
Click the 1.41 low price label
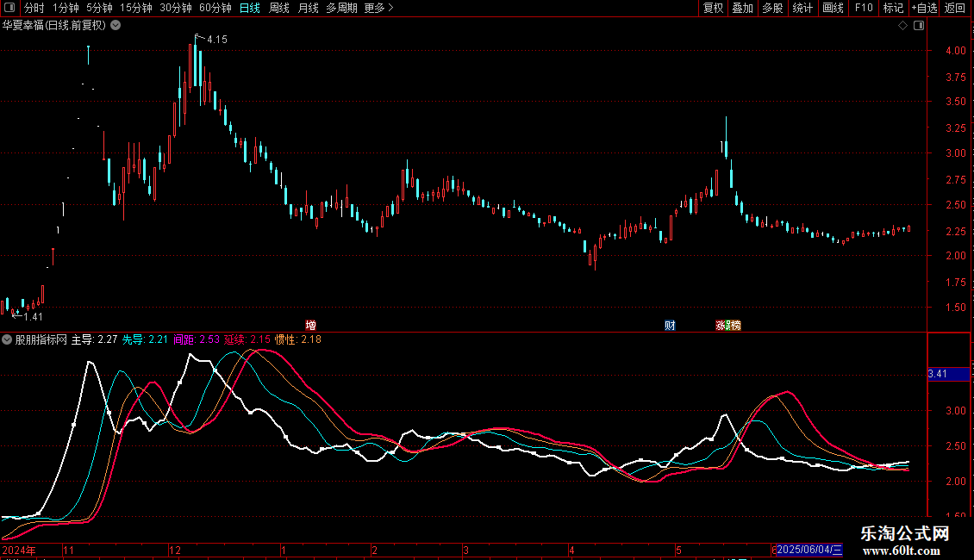[33, 317]
